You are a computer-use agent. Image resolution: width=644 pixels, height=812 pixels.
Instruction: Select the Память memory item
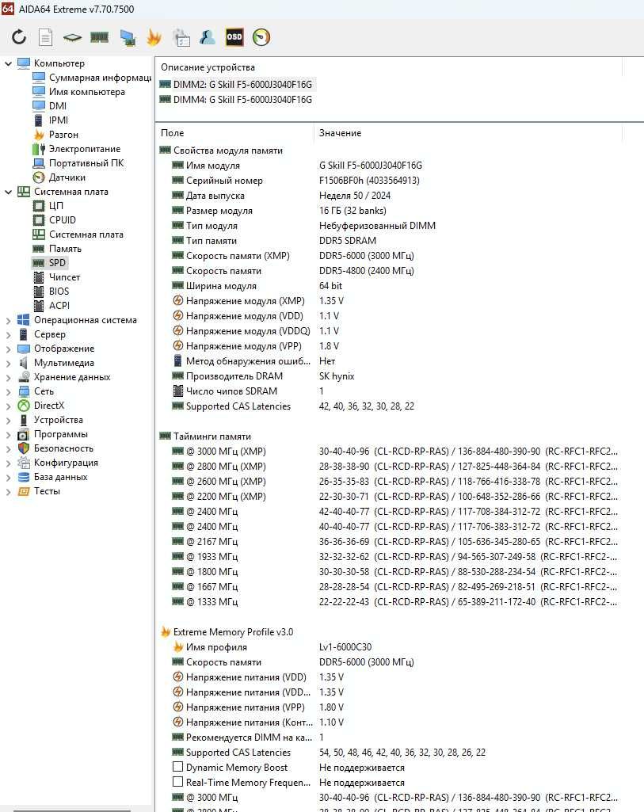[57, 249]
